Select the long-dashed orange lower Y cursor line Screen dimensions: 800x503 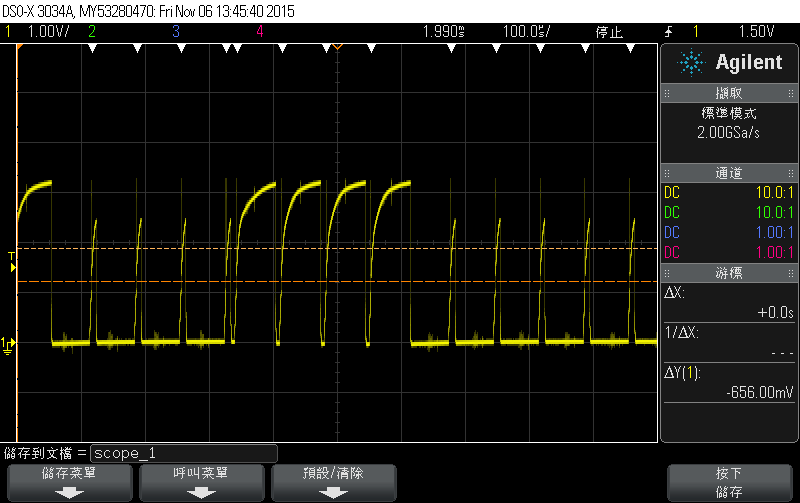pos(337,282)
